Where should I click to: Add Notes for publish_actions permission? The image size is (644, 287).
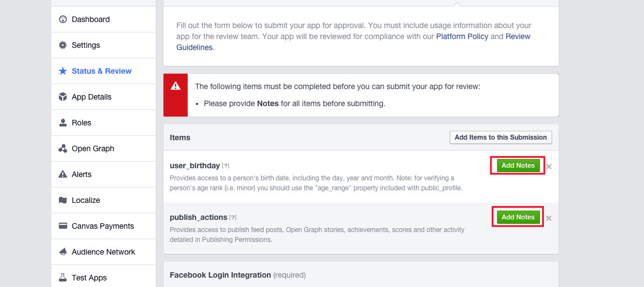pos(518,217)
